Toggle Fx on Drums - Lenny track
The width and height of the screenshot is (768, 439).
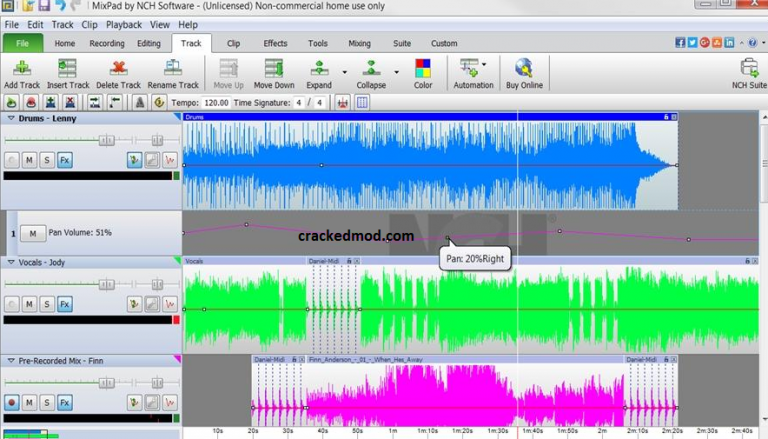coord(65,160)
